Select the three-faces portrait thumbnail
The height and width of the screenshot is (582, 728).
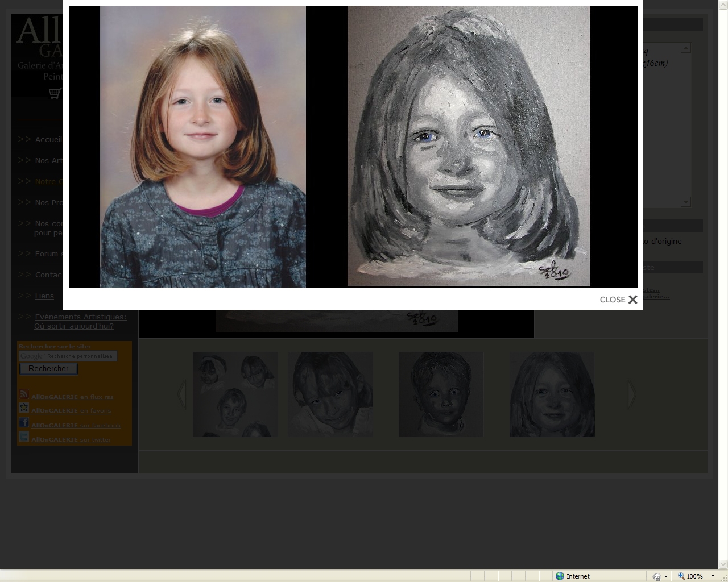click(x=235, y=394)
